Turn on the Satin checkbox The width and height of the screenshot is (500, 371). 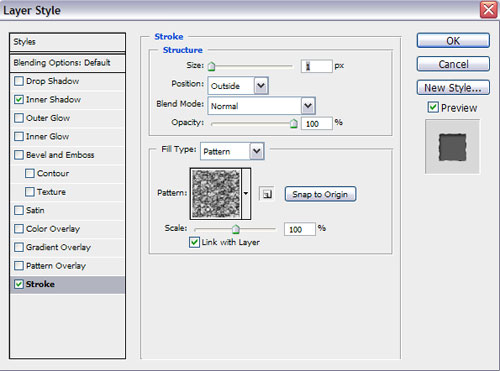[19, 210]
